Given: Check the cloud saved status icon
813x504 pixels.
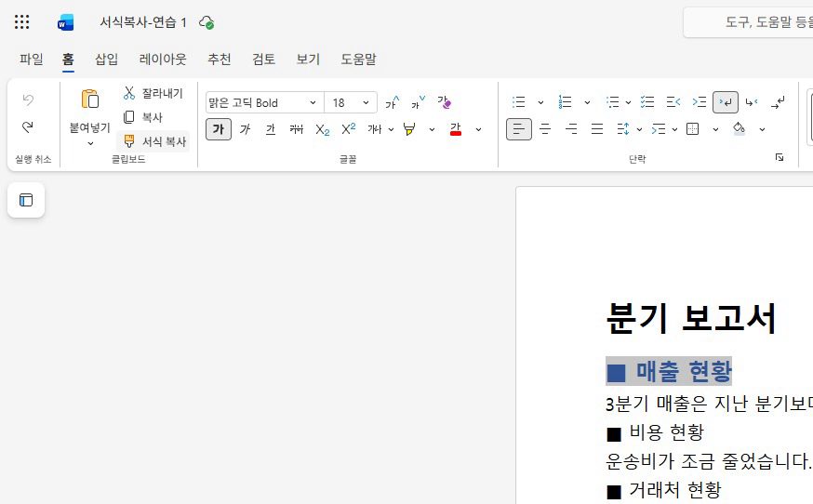Looking at the screenshot, I should pos(207,23).
